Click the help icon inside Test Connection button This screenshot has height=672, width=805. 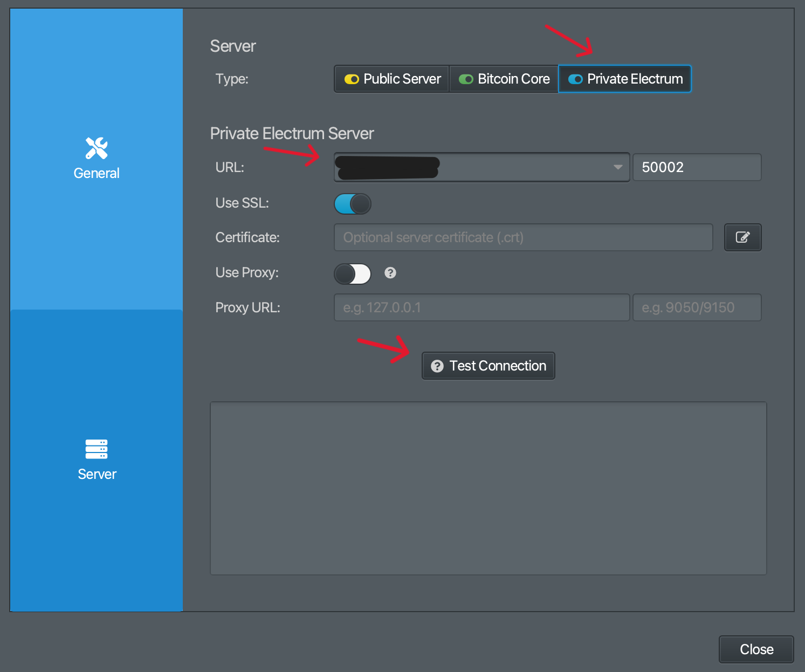point(437,366)
